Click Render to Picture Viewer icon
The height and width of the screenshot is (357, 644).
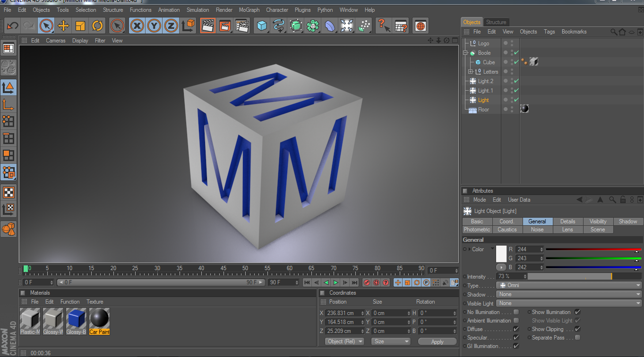pyautogui.click(x=225, y=25)
